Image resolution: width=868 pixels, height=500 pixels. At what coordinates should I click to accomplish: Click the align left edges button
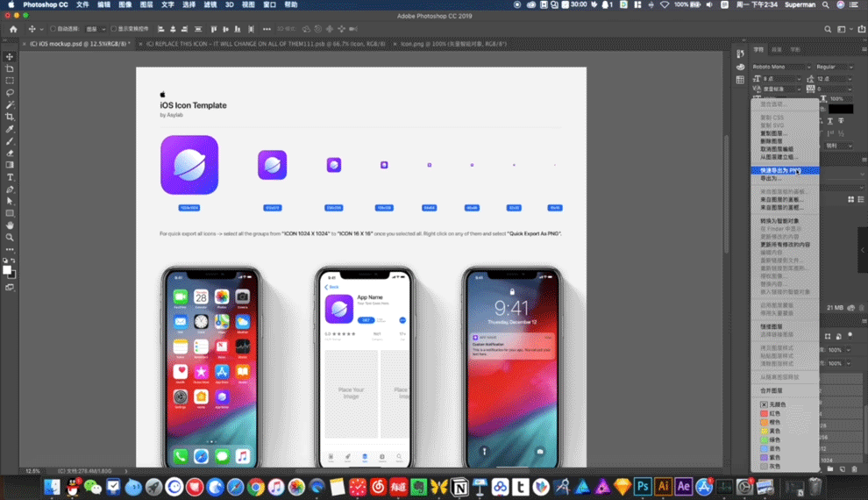[160, 29]
